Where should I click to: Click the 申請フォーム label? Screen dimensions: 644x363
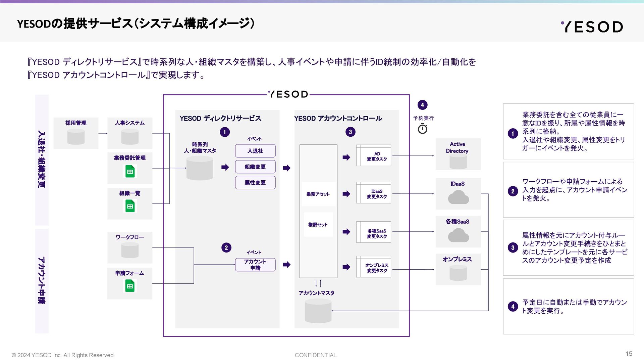pyautogui.click(x=130, y=273)
